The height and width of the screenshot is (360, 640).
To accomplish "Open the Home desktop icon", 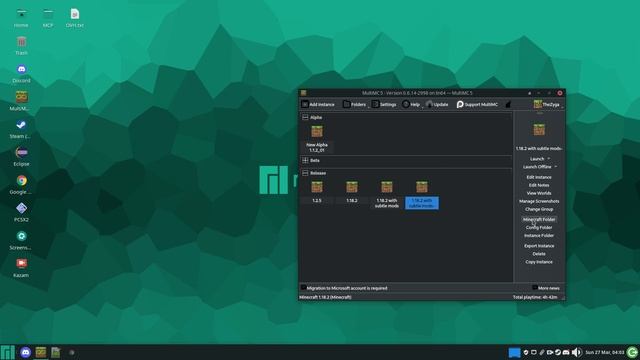I will click(x=21, y=18).
